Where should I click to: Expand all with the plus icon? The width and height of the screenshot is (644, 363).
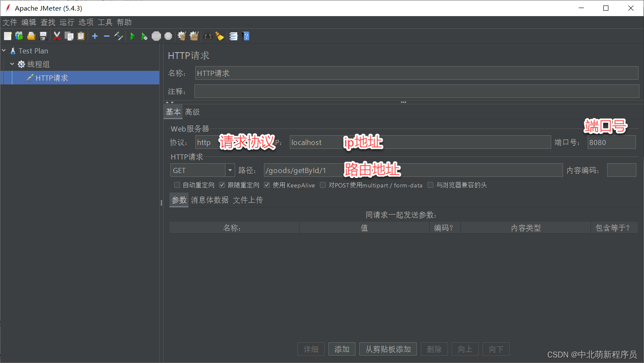tap(95, 36)
